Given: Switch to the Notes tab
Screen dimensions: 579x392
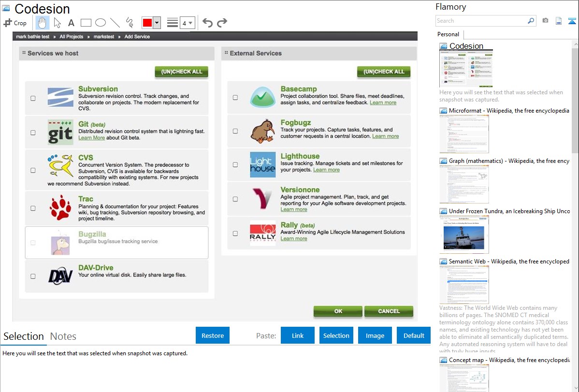Looking at the screenshot, I should [x=63, y=336].
